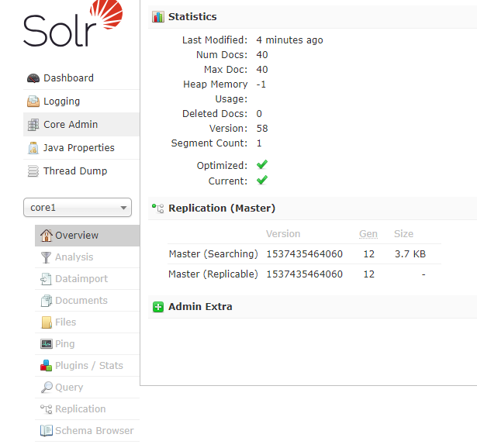The image size is (477, 448).
Task: Click the Num Docs value 40
Action: point(262,55)
